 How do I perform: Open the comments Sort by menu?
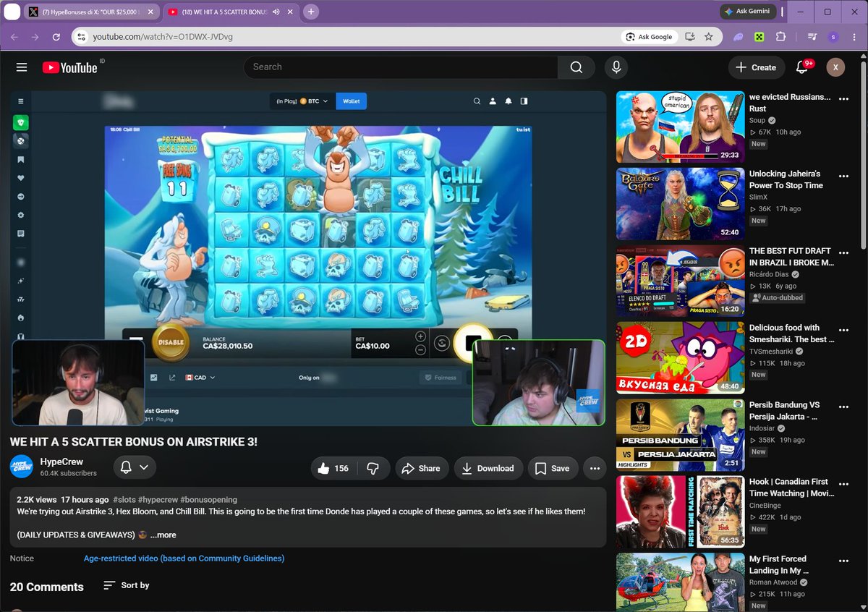(x=127, y=585)
